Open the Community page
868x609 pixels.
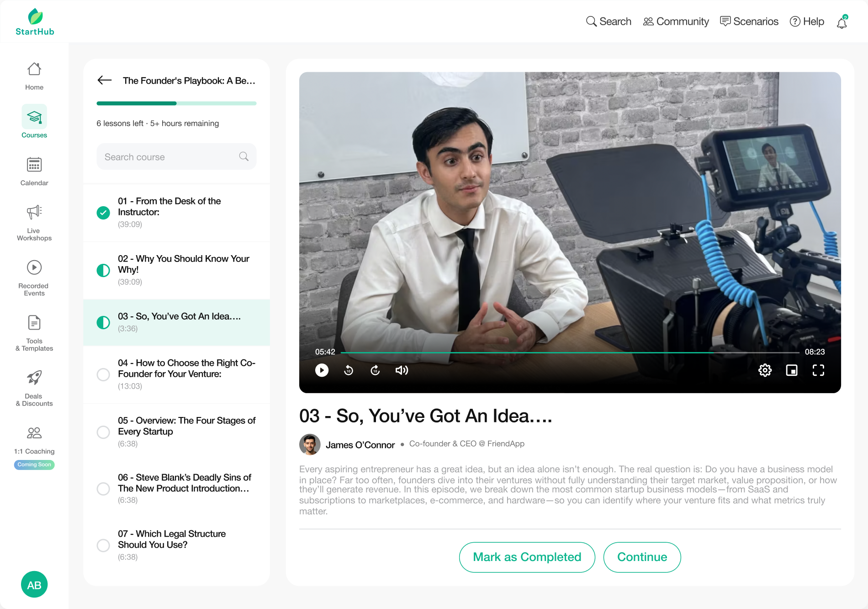675,21
